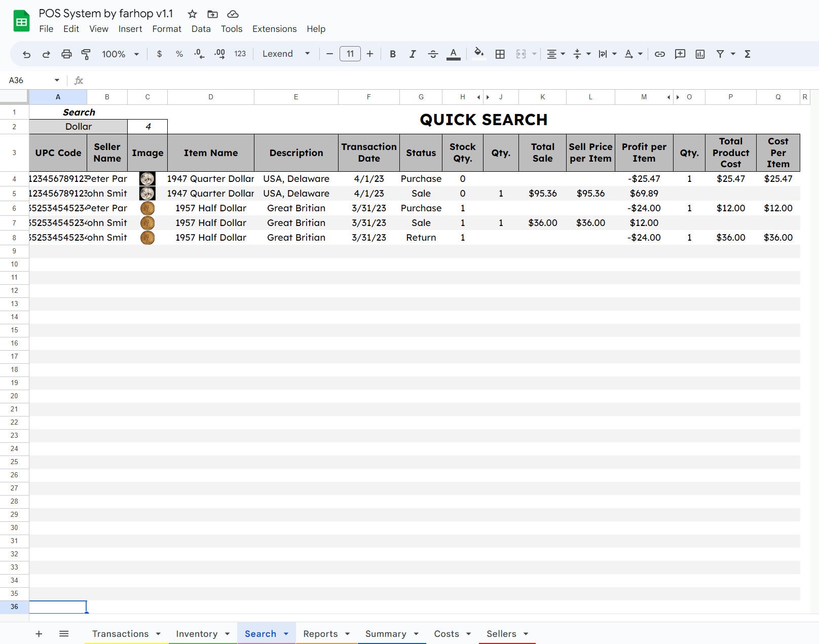This screenshot has width=819, height=644.
Task: Expand the merge cells options arrow
Action: (x=534, y=54)
